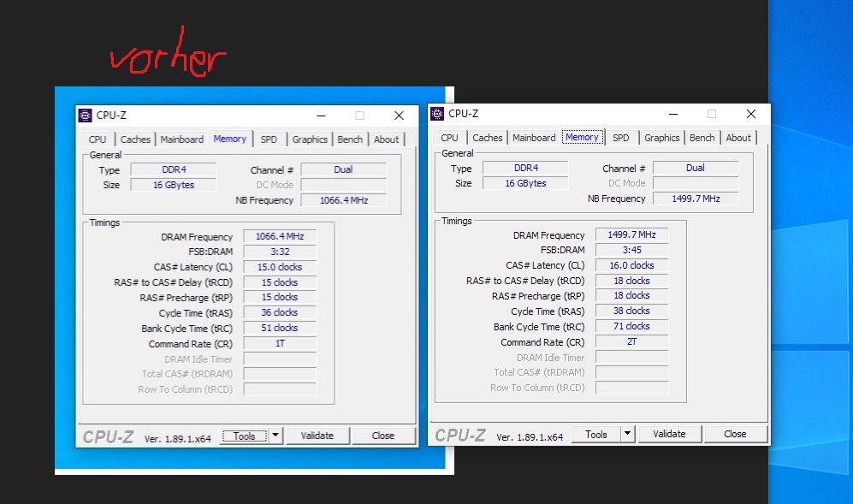The height and width of the screenshot is (504, 853).
Task: Click the 36 clocks tRAS value
Action: coord(280,312)
